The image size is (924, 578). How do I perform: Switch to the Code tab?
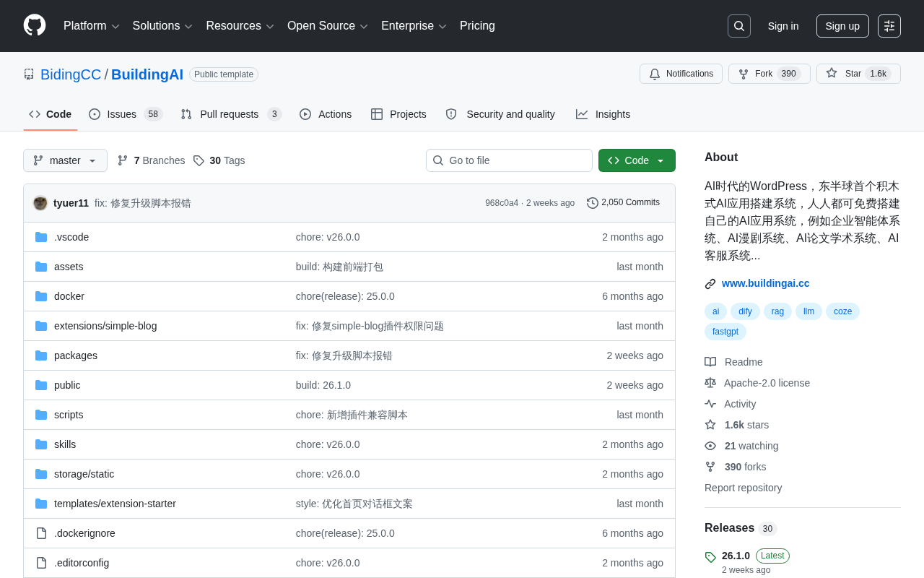coord(51,114)
